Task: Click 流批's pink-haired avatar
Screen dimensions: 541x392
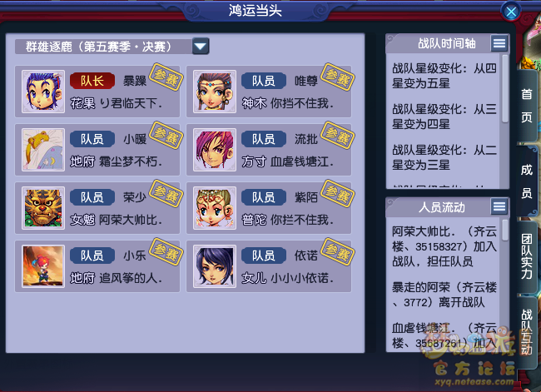Action: [x=215, y=150]
